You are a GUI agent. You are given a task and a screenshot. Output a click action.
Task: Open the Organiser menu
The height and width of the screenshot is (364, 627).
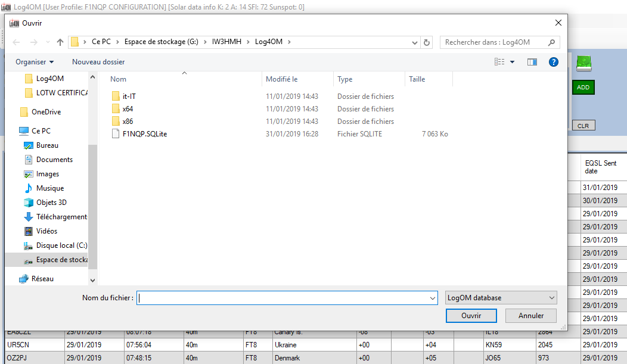35,62
